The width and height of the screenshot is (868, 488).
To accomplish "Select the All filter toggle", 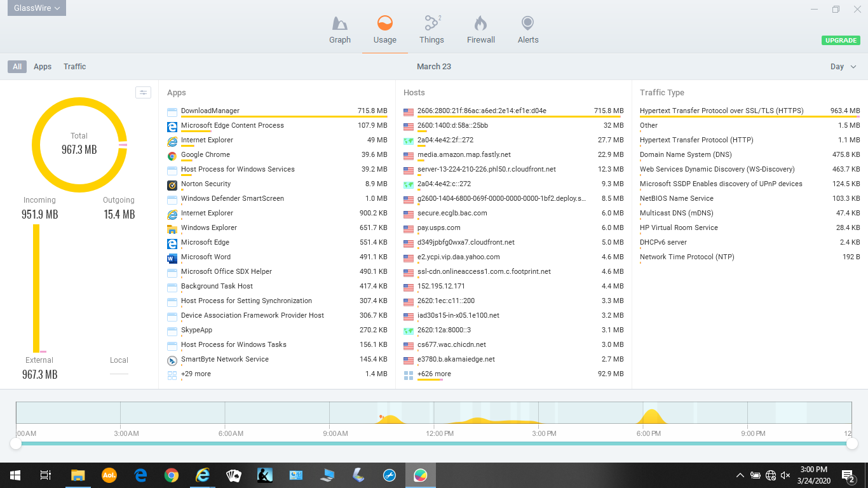I will [x=17, y=67].
